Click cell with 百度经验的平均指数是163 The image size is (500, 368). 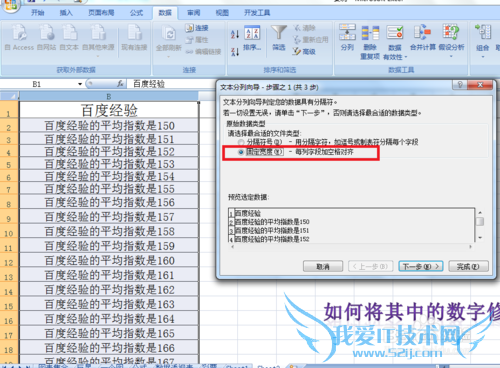(x=109, y=304)
